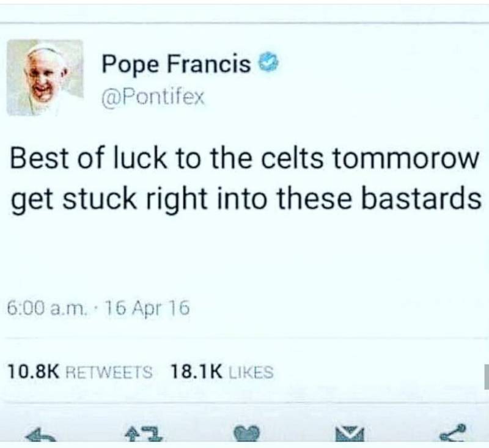Select the tweet text starting 'Best of luck'

pos(245,179)
